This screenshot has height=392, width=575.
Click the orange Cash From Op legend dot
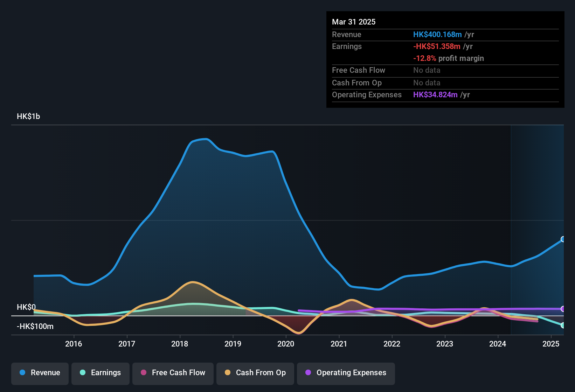pyautogui.click(x=228, y=373)
